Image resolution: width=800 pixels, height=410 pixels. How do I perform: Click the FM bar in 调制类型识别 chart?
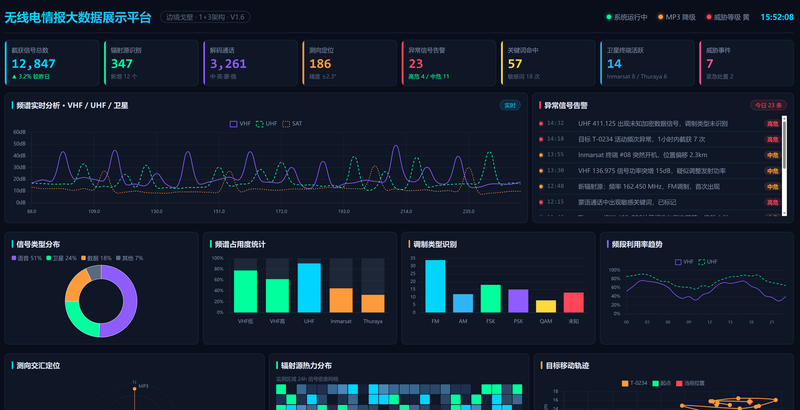tap(435, 286)
